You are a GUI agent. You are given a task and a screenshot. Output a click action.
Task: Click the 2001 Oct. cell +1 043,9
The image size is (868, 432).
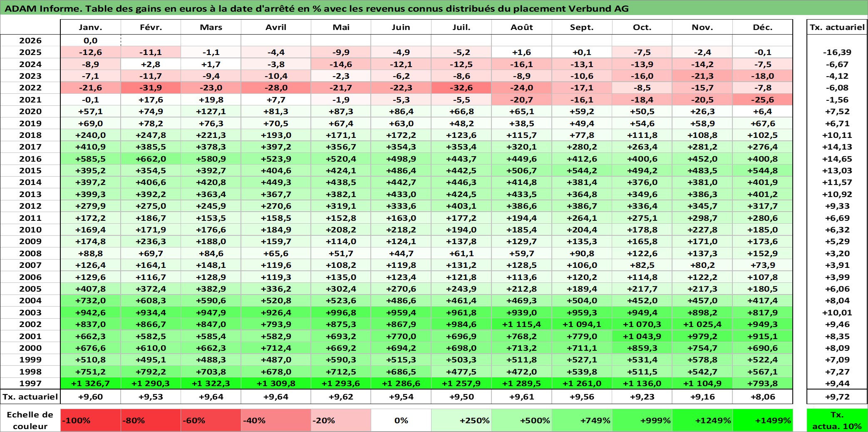[x=642, y=336]
